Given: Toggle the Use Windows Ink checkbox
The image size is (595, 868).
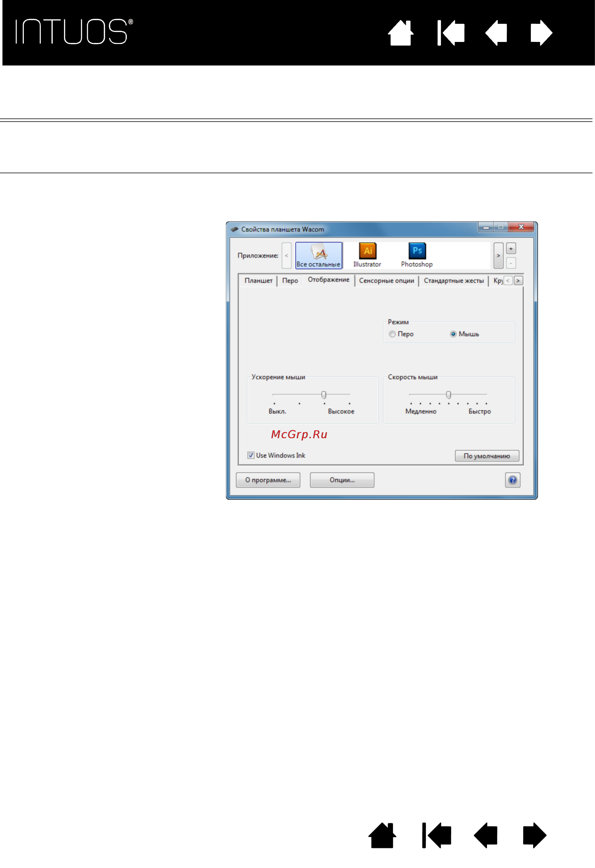Looking at the screenshot, I should (251, 455).
